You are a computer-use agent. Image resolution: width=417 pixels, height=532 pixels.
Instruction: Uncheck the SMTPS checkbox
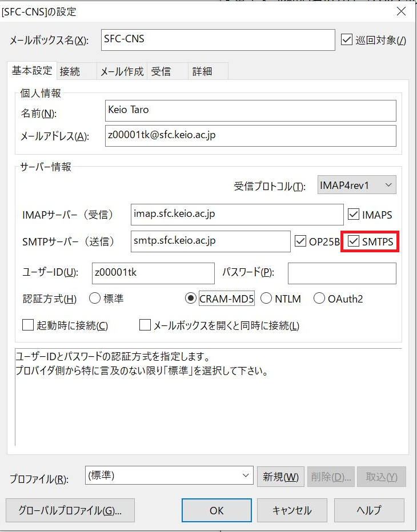pyautogui.click(x=354, y=241)
